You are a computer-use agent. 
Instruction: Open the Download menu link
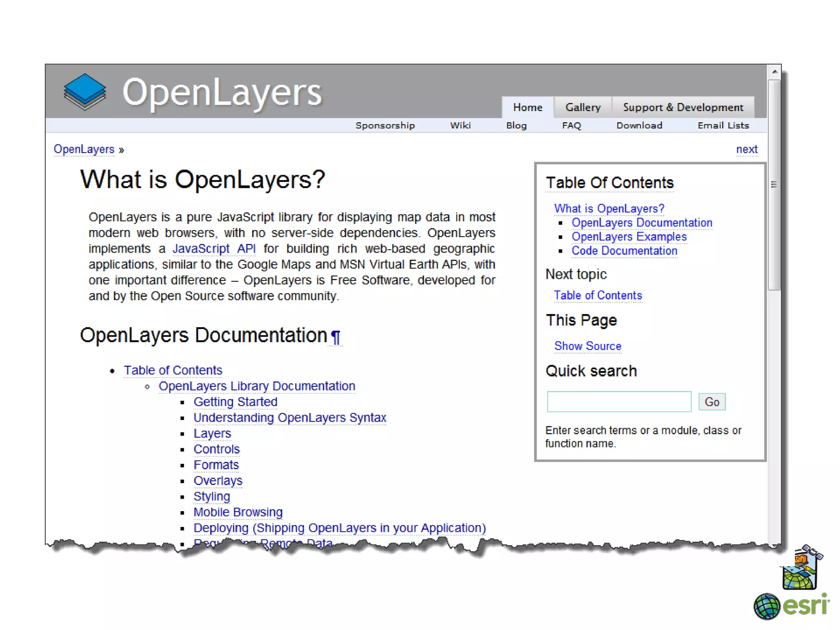tap(639, 126)
